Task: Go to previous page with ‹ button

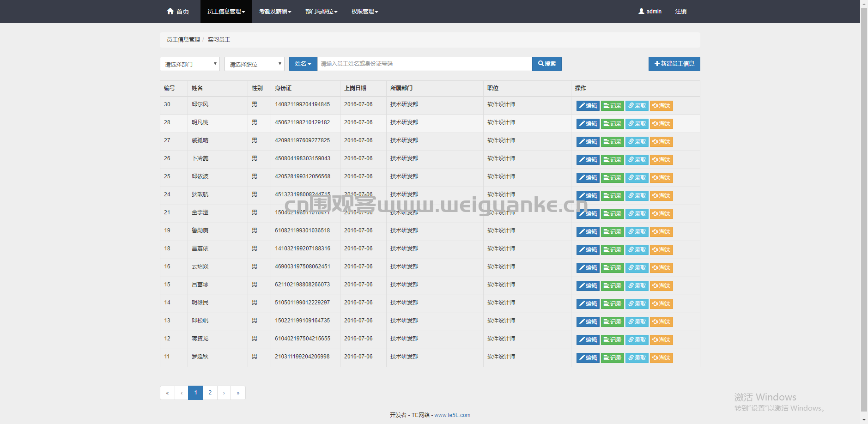Action: point(182,393)
